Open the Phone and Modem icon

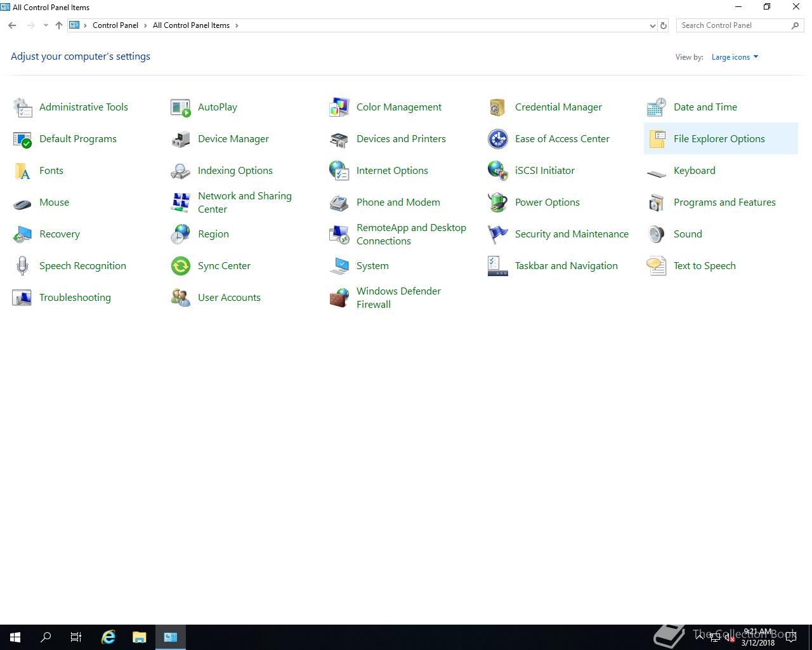point(339,202)
